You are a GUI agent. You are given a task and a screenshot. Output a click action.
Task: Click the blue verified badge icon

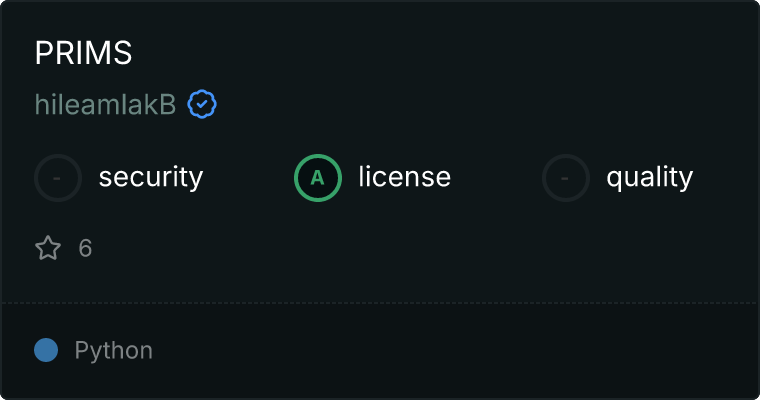[x=202, y=104]
